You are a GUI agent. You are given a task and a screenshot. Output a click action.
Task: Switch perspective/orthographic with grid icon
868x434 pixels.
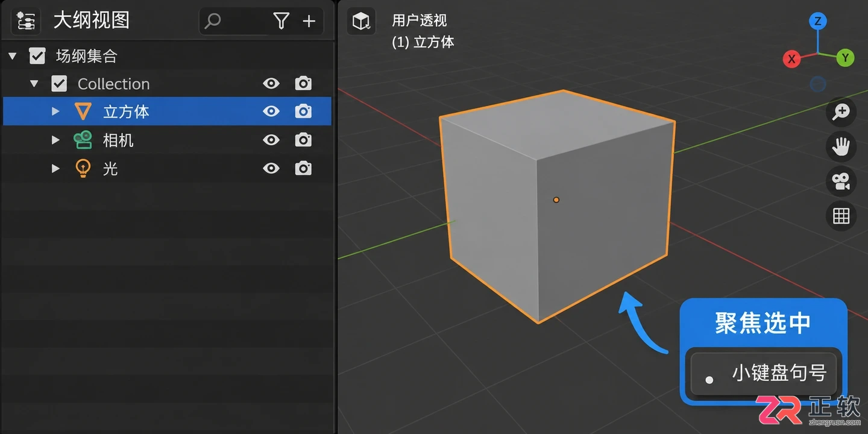tap(841, 216)
